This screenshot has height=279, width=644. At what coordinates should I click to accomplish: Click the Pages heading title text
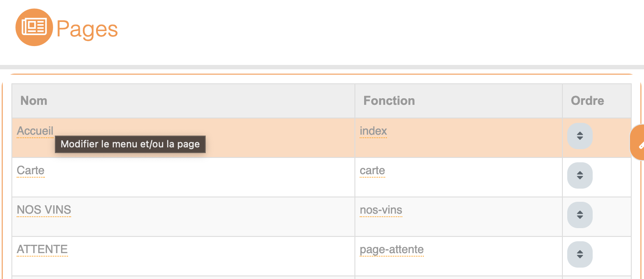87,29
